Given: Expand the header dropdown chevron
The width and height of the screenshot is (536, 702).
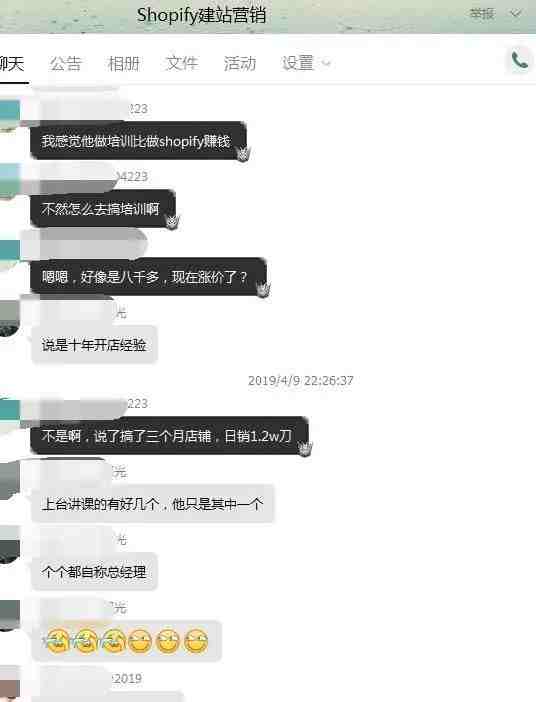Looking at the screenshot, I should pos(516,14).
